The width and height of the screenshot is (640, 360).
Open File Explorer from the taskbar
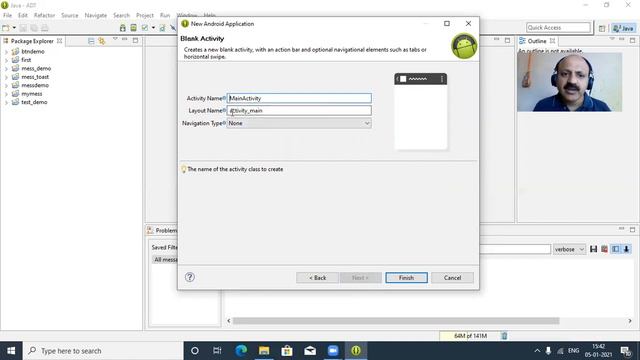pyautogui.click(x=264, y=351)
